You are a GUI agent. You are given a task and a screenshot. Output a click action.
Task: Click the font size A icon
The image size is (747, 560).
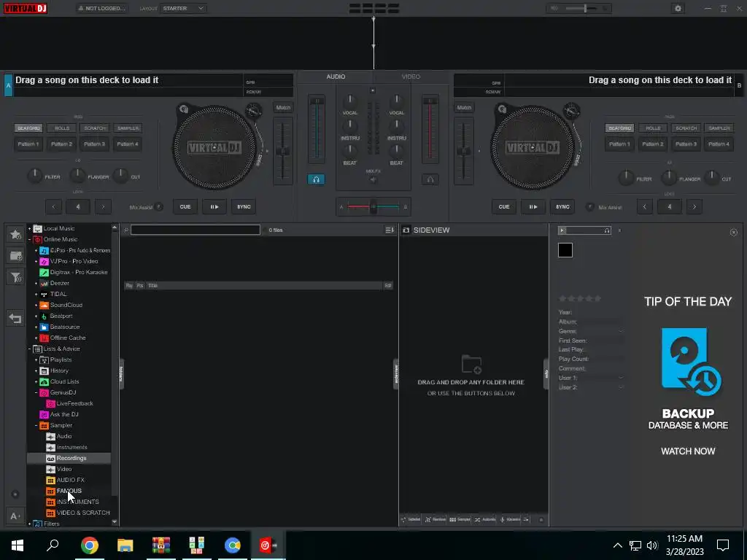tap(15, 516)
